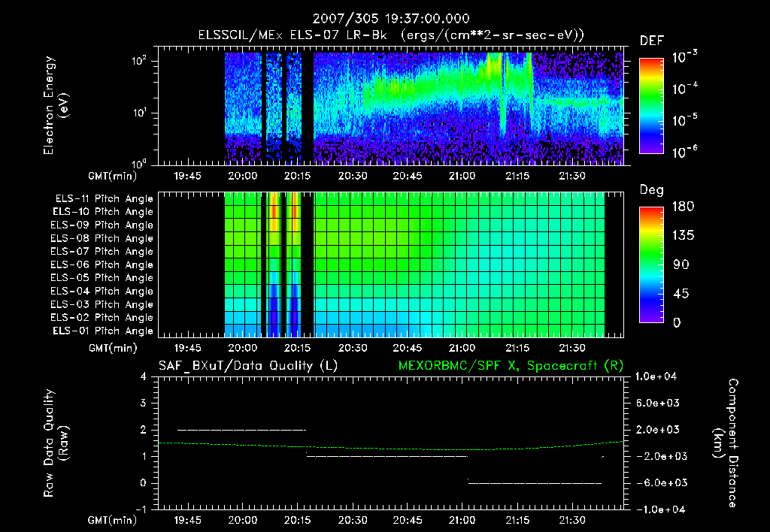Click the Deg pitch angle color bar

coord(651,264)
